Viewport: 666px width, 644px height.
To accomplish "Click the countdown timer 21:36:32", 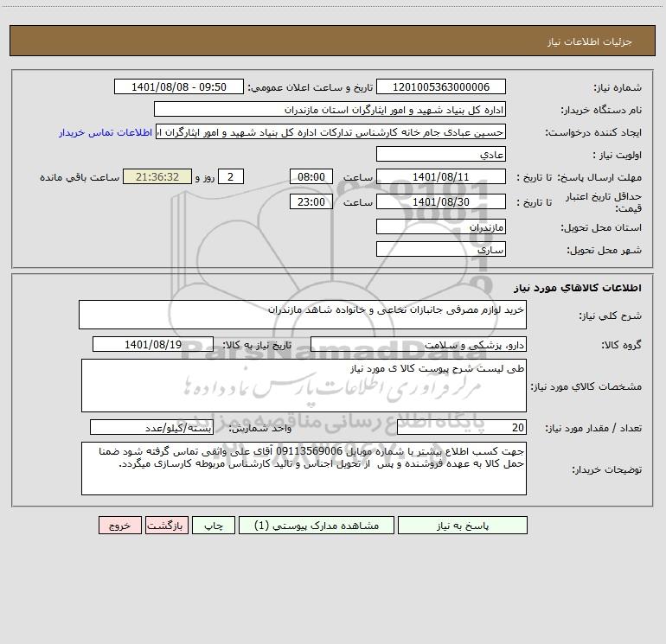I will (157, 176).
